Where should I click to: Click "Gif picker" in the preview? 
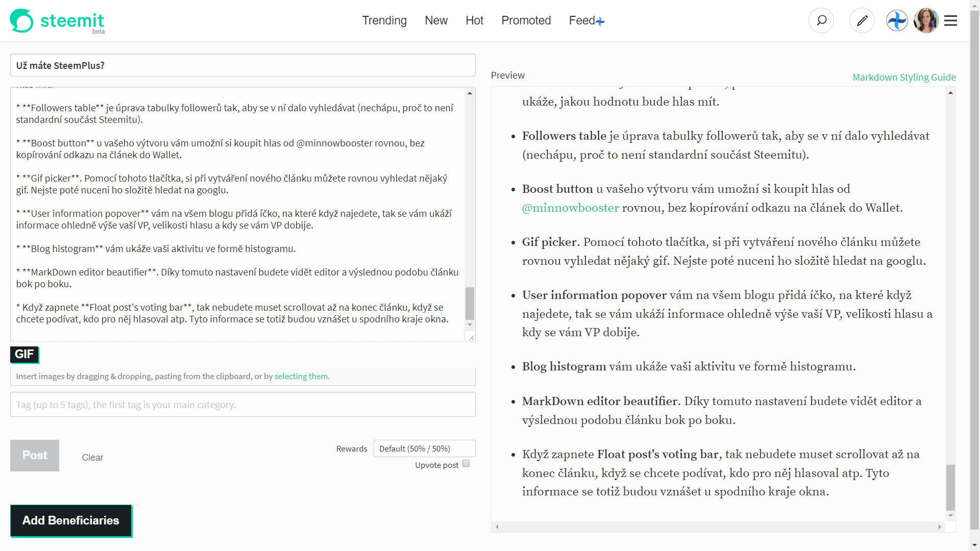pyautogui.click(x=549, y=242)
